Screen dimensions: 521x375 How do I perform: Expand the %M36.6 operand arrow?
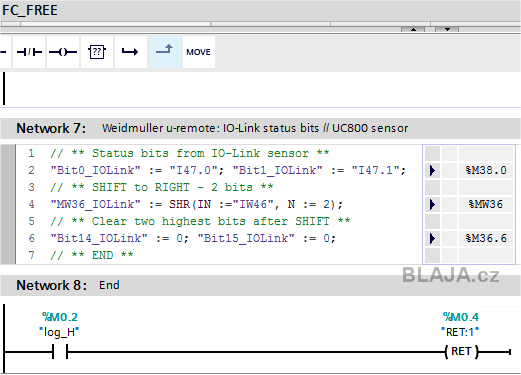pos(432,238)
